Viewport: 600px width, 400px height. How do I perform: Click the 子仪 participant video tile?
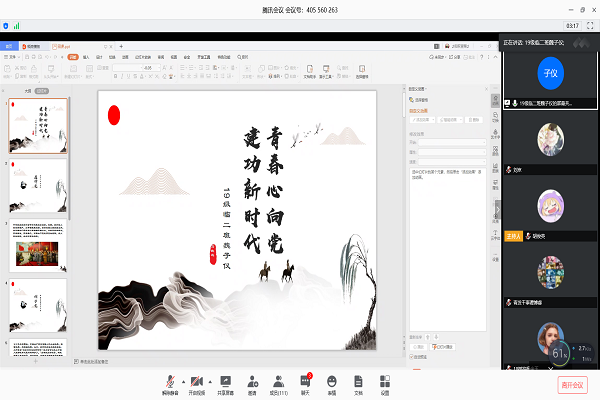(x=548, y=72)
